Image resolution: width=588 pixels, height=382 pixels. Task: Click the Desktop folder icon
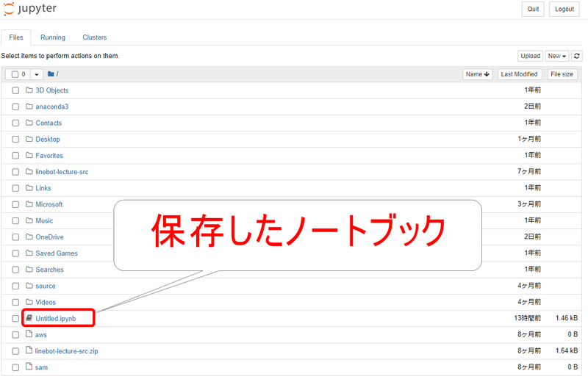click(x=29, y=139)
